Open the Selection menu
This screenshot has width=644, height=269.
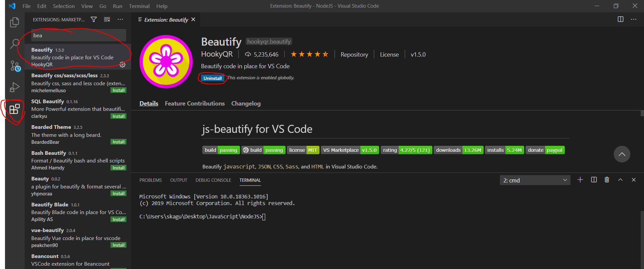(x=64, y=6)
